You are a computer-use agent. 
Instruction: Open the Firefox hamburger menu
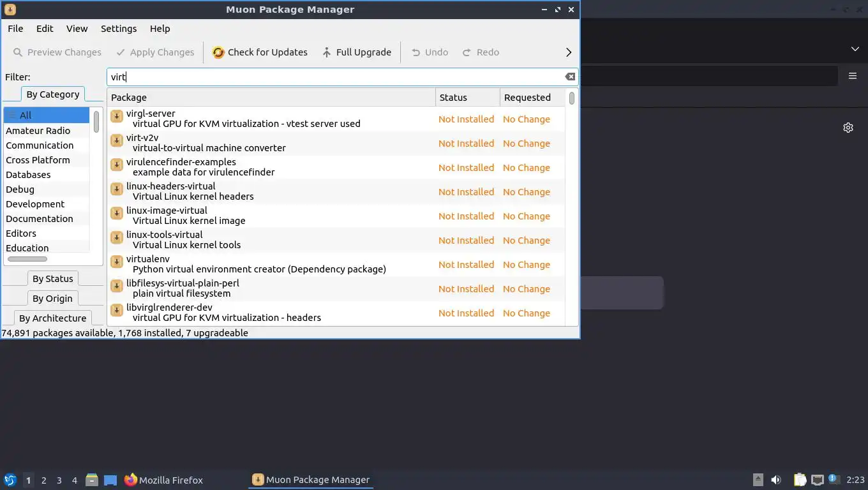click(853, 75)
